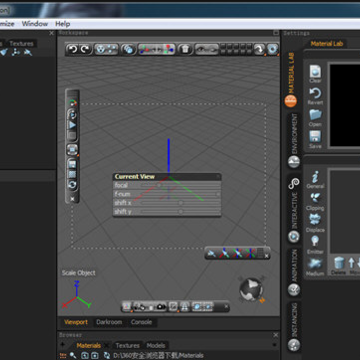
Task: Click the Clear material icon
Action: [315, 74]
